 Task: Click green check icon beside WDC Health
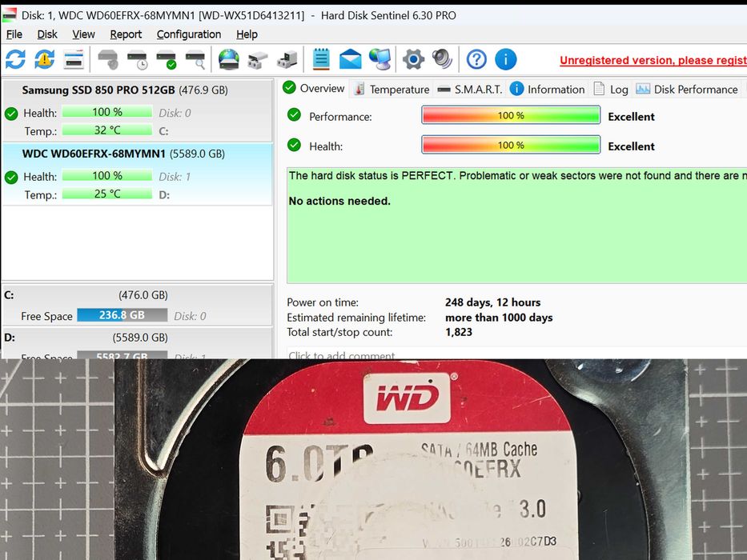pos(11,178)
